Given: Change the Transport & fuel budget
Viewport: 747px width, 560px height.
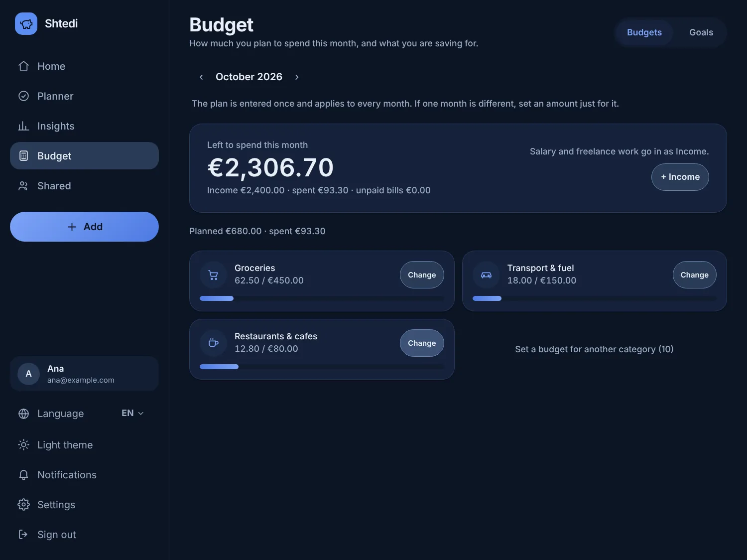Looking at the screenshot, I should 694,275.
